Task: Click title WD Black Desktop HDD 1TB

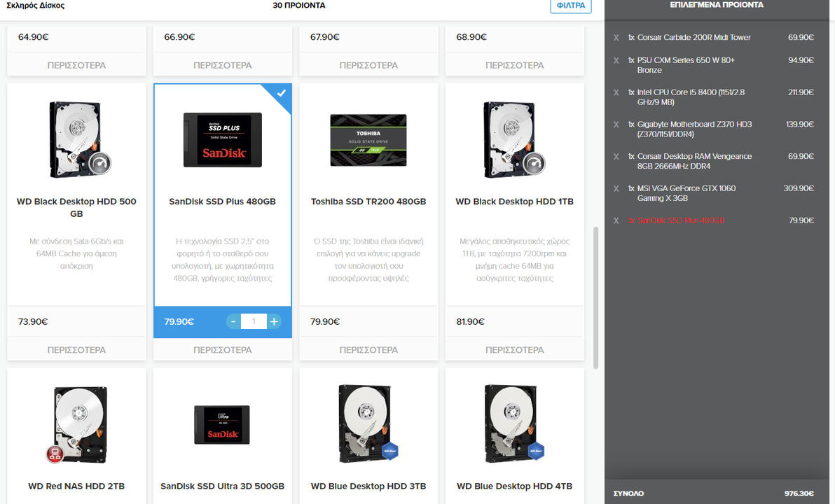Action: pyautogui.click(x=514, y=202)
